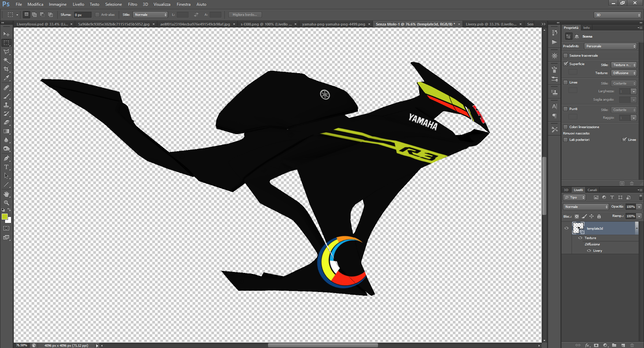Image resolution: width=644 pixels, height=348 pixels.
Task: Open marquee Stile Normale dropdown
Action: coord(150,15)
